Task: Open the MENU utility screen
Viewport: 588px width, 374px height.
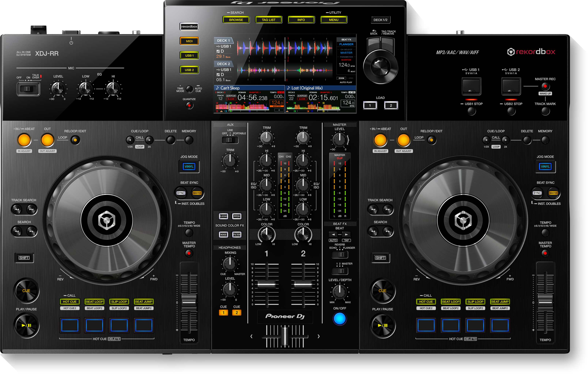Action: point(334,20)
